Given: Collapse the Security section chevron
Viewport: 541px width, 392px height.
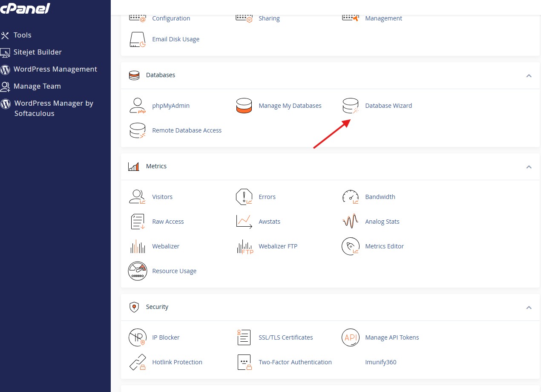Looking at the screenshot, I should tap(529, 308).
